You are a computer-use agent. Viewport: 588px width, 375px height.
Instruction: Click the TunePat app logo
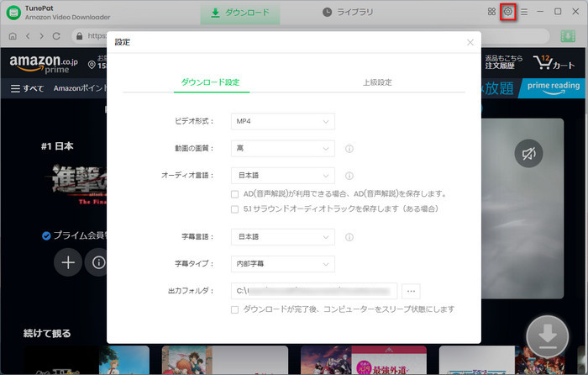pos(13,13)
